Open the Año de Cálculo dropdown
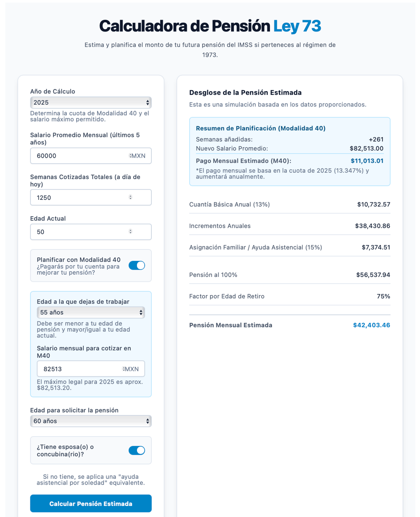Viewport: 420px width, 517px height. (91, 103)
